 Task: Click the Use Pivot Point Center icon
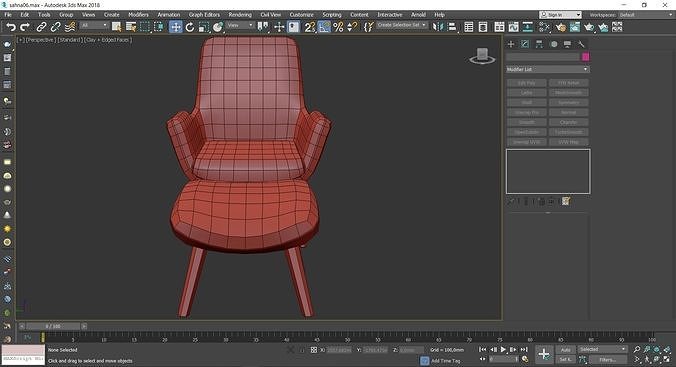coord(263,27)
